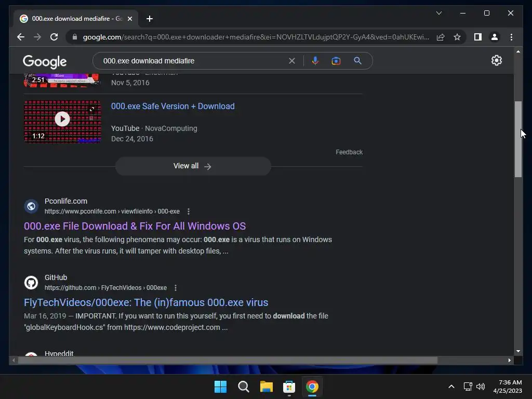Click the forward navigation arrow
Viewport: 532px width, 399px height.
pos(37,37)
